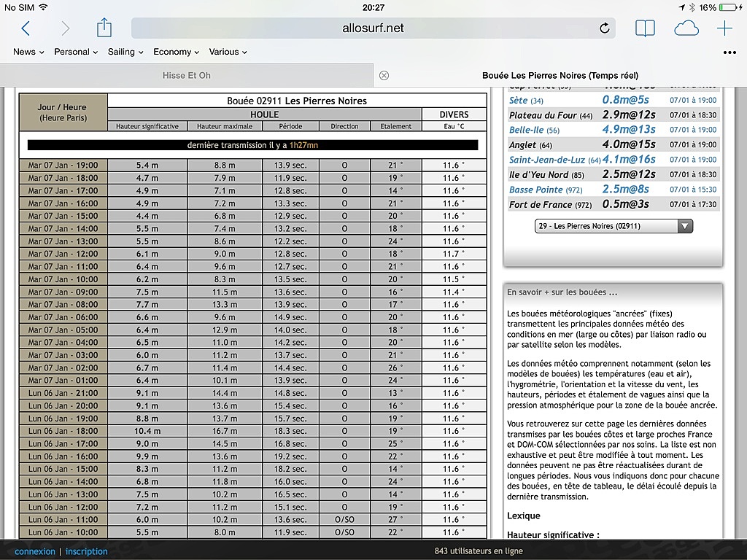747x560 pixels.
Task: Open the Sète (34) buoy link
Action: tap(526, 101)
